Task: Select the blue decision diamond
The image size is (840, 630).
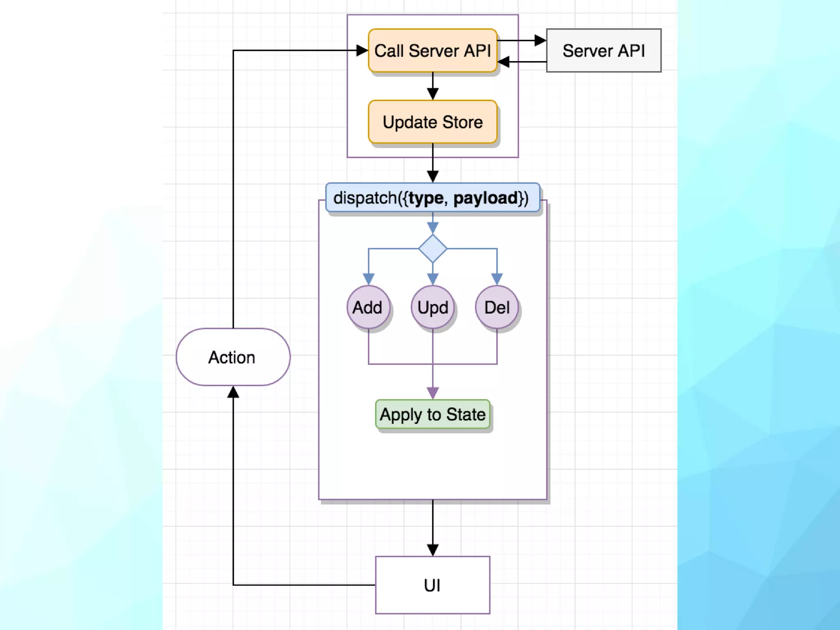Action: click(x=432, y=249)
